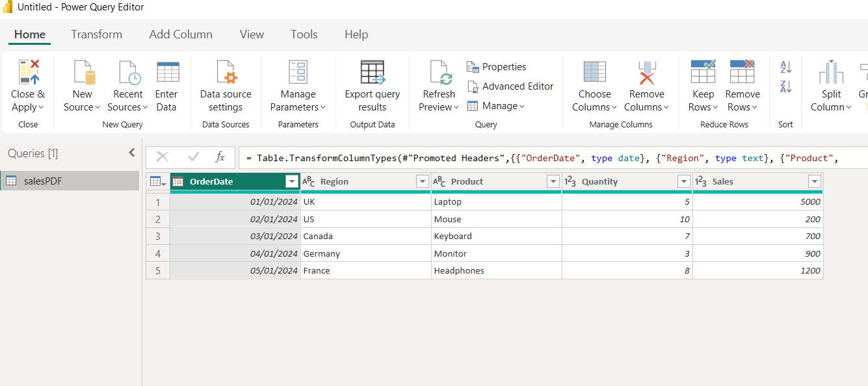Confirm formula with the checkmark icon
Viewport: 868px width, 386px height.
(x=193, y=157)
